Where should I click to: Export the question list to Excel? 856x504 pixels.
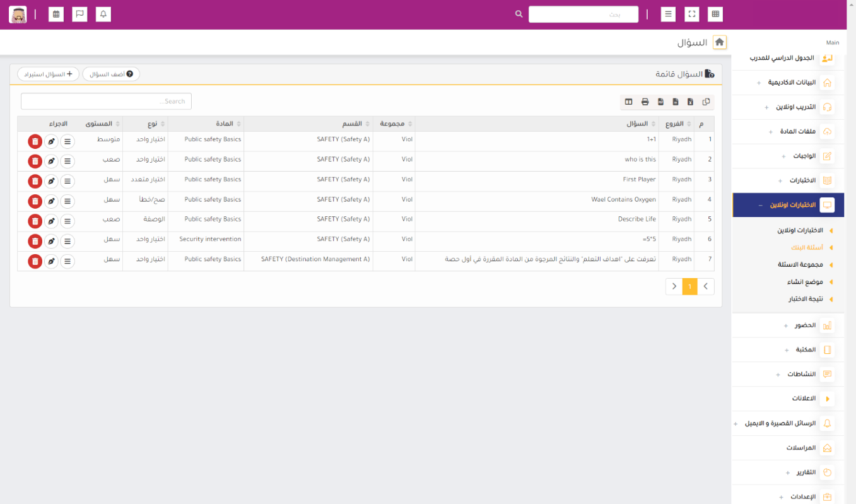point(690,102)
